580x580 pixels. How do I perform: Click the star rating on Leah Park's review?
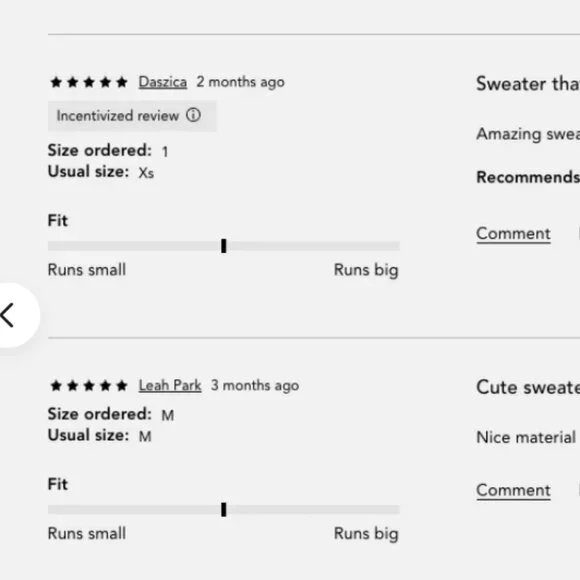[89, 386]
